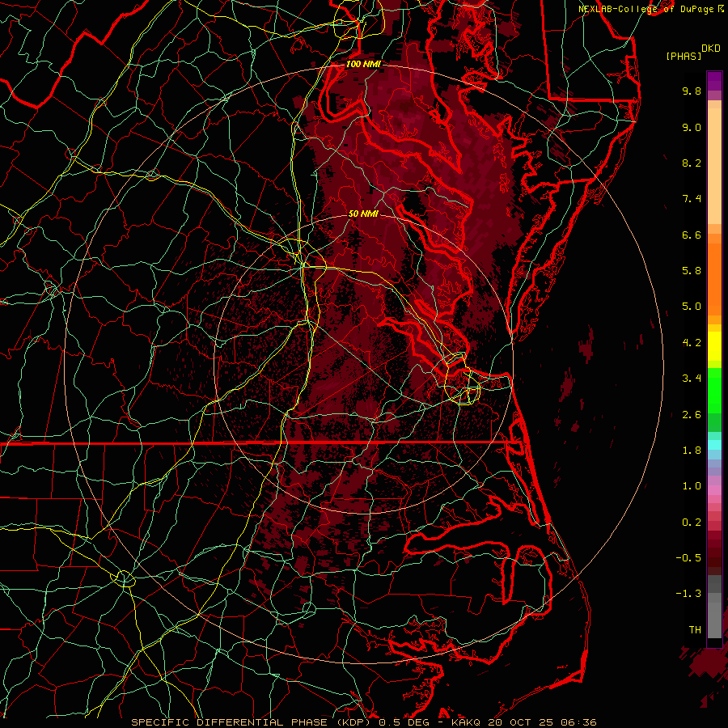The width and height of the screenshot is (728, 728).
Task: Click the DKD legend unit label
Action: (x=711, y=49)
